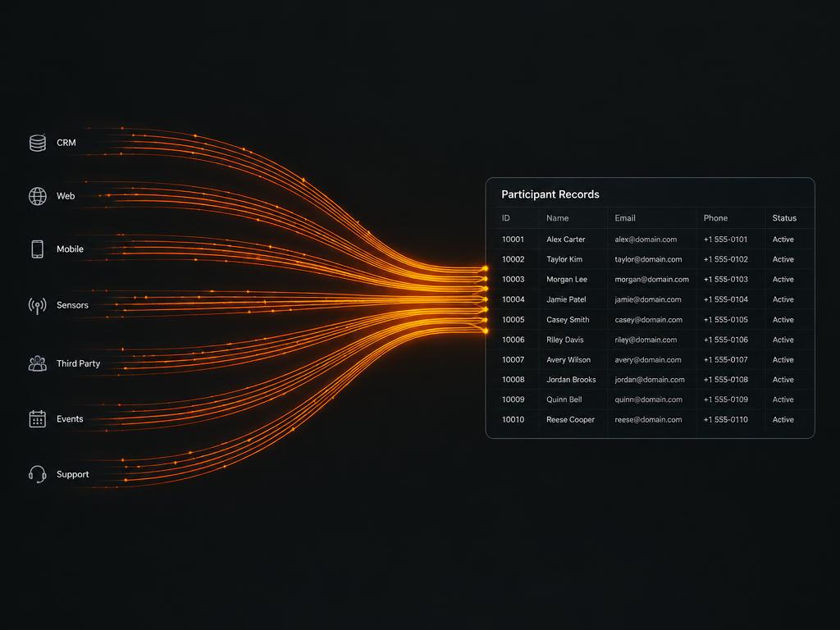Image resolution: width=840 pixels, height=630 pixels.
Task: Select the Sensors label
Action: pyautogui.click(x=72, y=305)
